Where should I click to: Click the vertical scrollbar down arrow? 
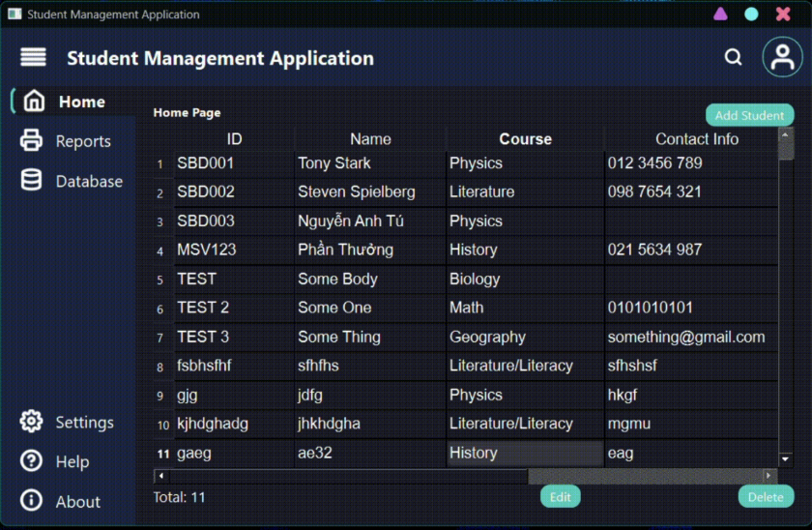tap(785, 459)
